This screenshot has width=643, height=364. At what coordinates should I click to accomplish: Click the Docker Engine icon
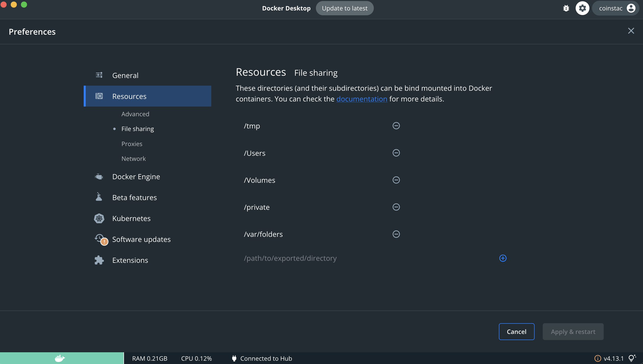pyautogui.click(x=99, y=176)
